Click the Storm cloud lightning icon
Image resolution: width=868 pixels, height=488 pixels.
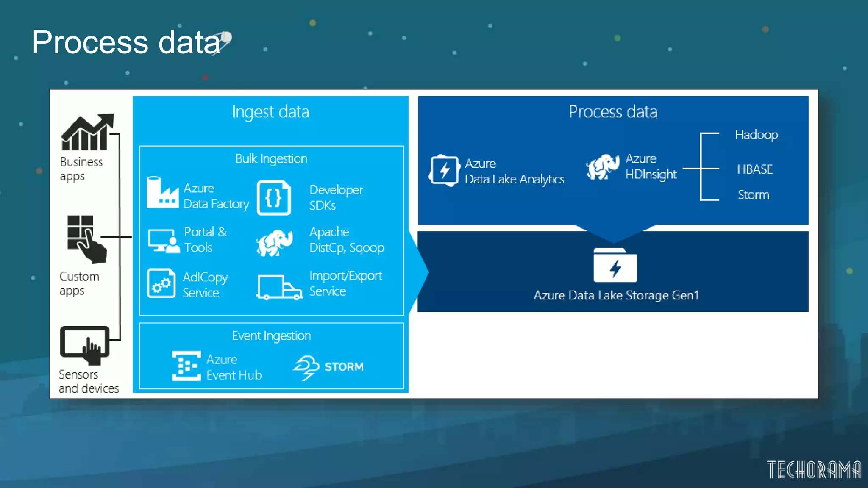click(306, 368)
